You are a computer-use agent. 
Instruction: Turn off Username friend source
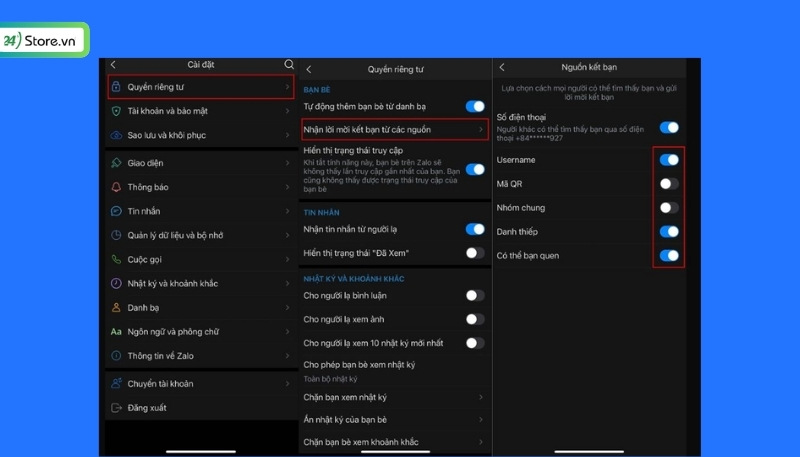click(669, 160)
